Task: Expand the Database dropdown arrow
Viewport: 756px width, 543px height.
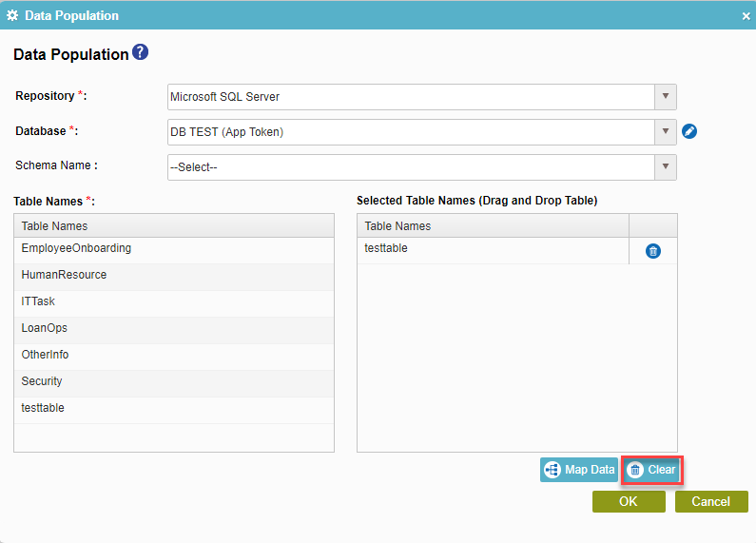Action: tap(666, 132)
